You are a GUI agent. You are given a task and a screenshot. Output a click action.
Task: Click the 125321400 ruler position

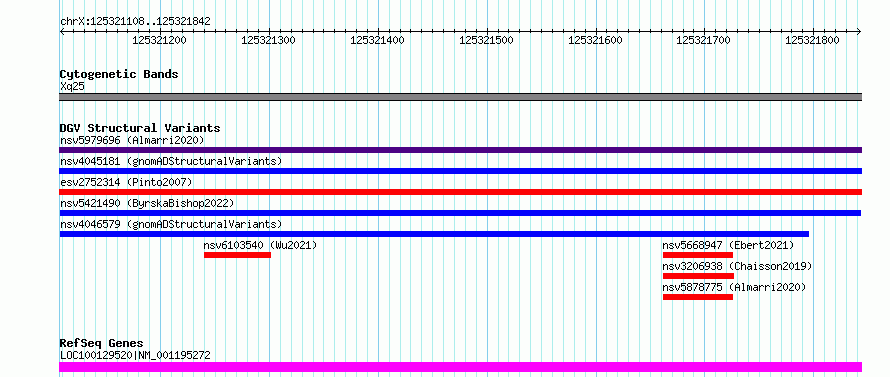377,40
